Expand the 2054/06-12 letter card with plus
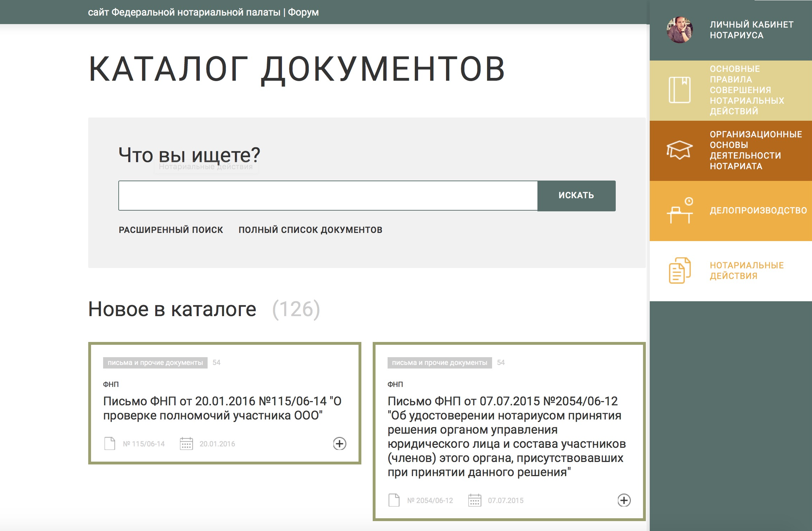Viewport: 812px width, 531px height. tap(624, 500)
